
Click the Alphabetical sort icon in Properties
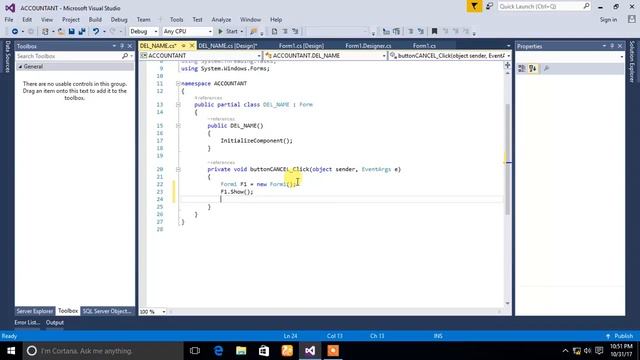(533, 69)
